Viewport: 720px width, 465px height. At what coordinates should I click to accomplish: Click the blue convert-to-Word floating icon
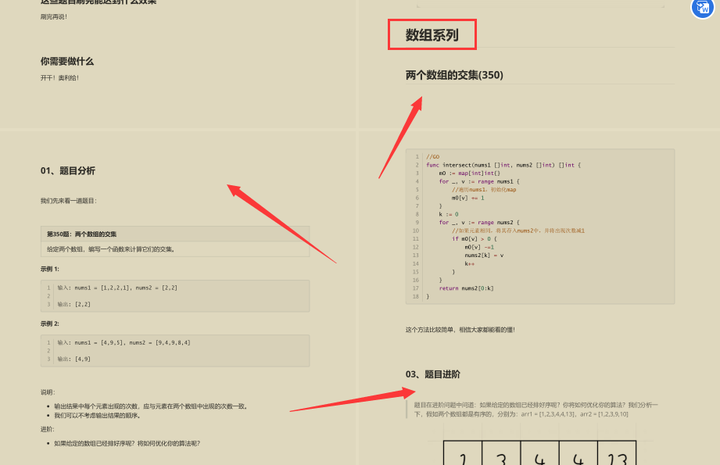[703, 8]
